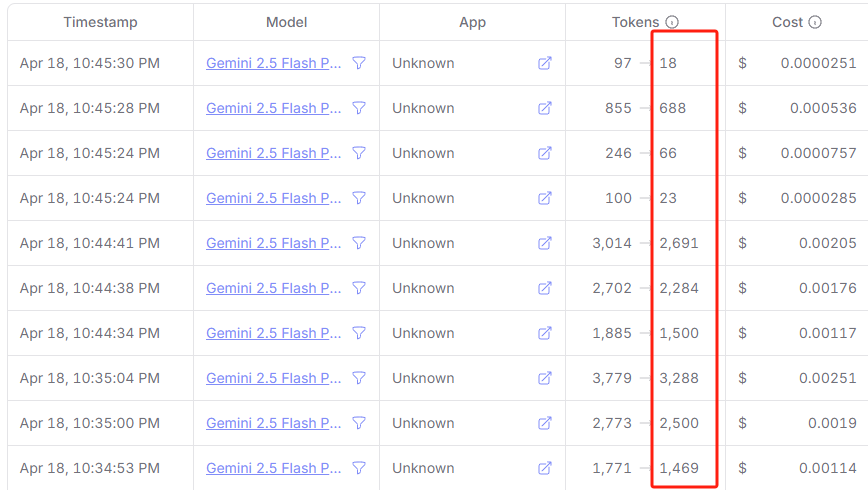The height and width of the screenshot is (490, 868).
Task: Click the info icon next to Cost
Action: pos(815,22)
